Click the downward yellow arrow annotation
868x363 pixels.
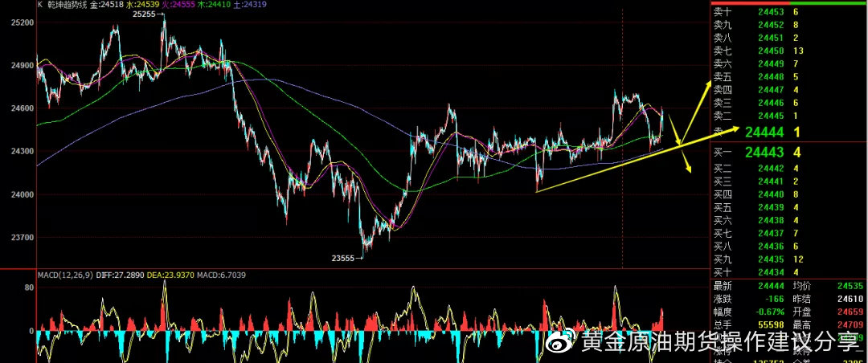pos(686,160)
